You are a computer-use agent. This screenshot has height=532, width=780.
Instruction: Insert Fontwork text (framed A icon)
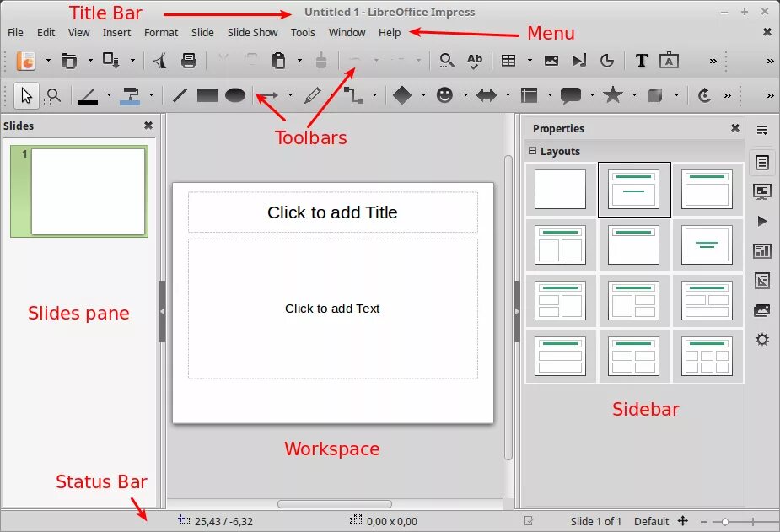click(x=669, y=60)
